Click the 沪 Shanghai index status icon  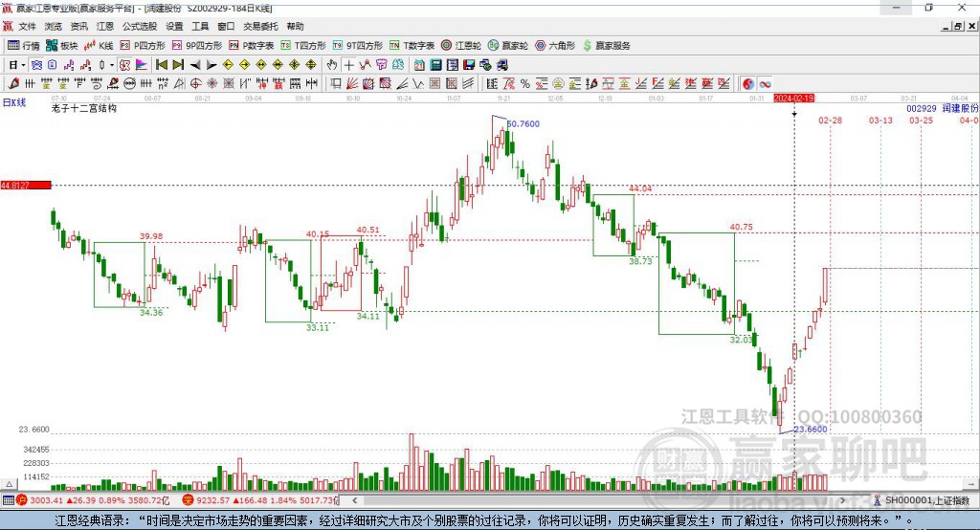(x=22, y=500)
